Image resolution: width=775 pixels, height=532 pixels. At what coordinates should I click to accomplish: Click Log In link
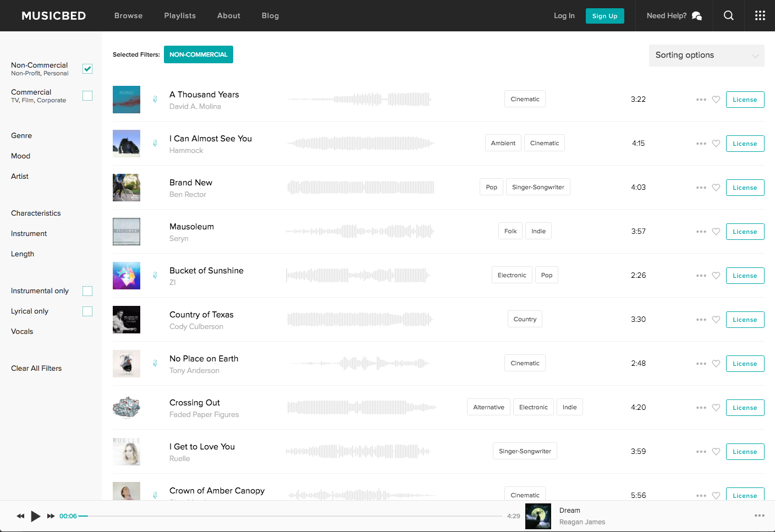564,15
